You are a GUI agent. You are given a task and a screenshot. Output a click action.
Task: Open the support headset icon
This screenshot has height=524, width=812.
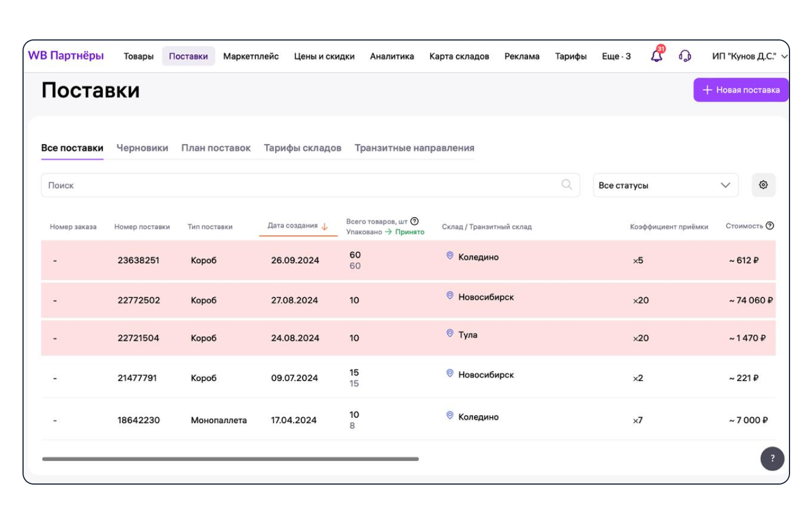(x=685, y=56)
